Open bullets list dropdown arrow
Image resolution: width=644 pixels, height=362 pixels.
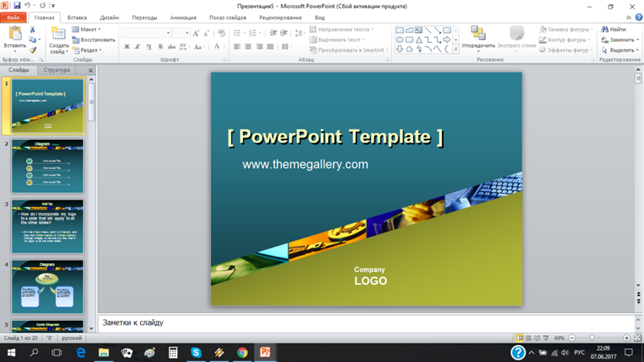245,33
